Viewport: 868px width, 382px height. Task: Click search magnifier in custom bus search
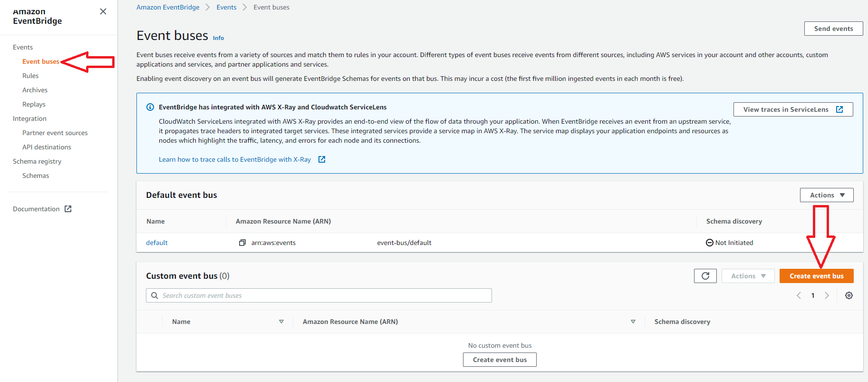154,295
